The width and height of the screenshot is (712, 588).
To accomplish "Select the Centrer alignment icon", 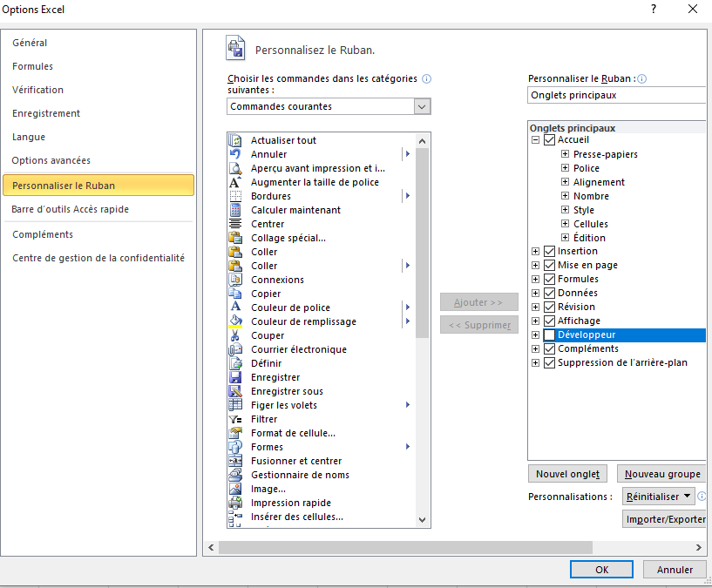I will (x=234, y=224).
